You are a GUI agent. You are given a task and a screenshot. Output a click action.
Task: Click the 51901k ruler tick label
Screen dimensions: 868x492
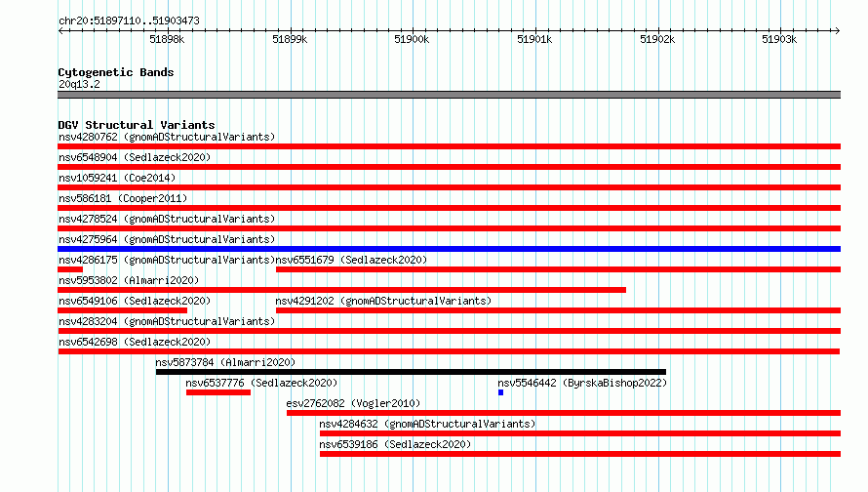click(x=534, y=39)
